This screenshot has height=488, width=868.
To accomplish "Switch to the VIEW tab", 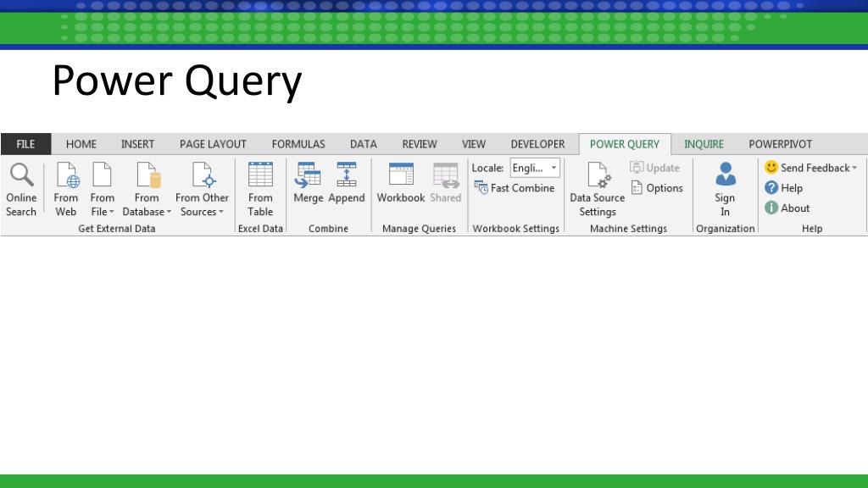I will pos(473,144).
